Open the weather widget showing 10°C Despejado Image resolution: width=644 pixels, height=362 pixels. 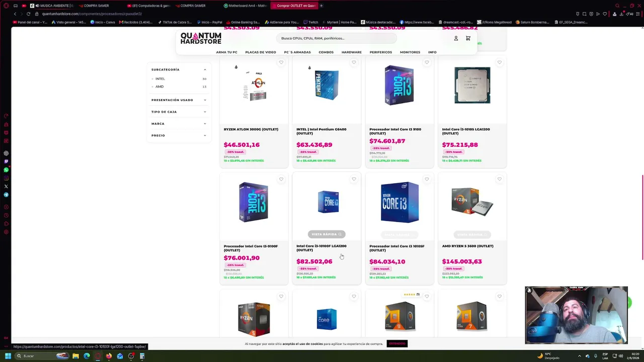pyautogui.click(x=548, y=356)
